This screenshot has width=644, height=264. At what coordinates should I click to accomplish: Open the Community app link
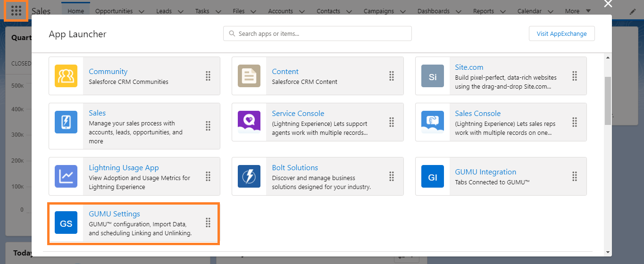pos(108,72)
